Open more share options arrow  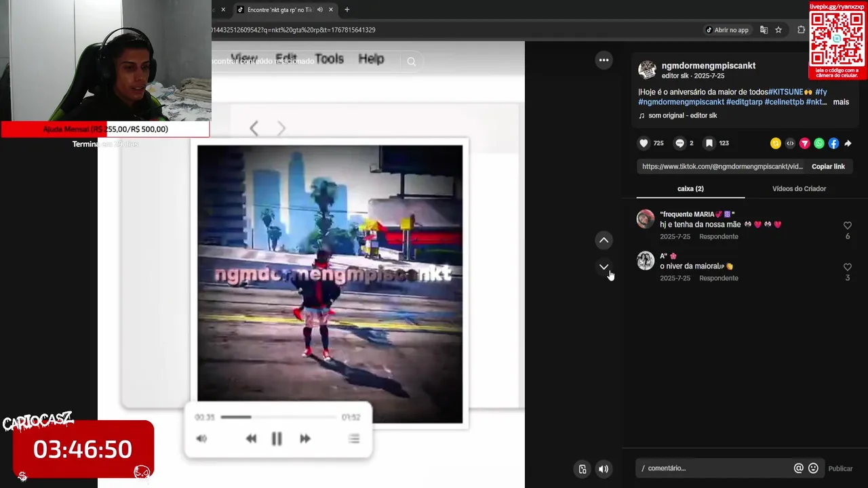coord(848,143)
